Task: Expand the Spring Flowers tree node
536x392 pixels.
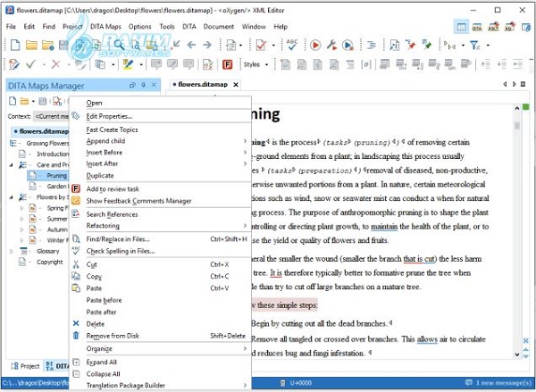Action: [x=21, y=208]
